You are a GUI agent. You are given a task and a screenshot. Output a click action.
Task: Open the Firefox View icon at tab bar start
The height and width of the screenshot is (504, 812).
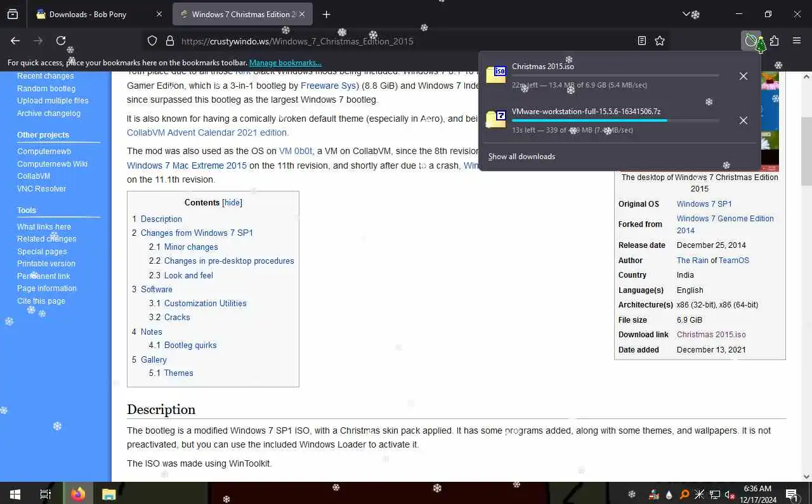[13, 14]
